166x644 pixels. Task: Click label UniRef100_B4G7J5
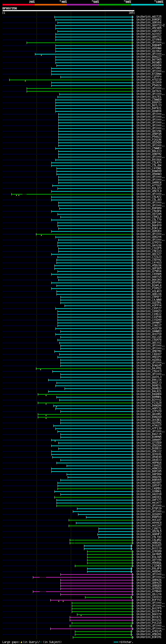point(149,434)
